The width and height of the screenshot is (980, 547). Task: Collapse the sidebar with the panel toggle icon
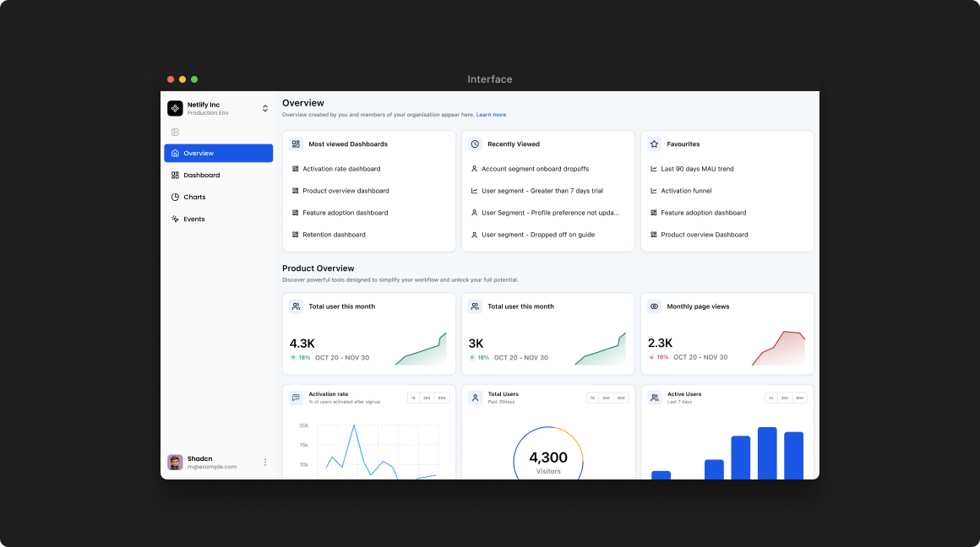[x=175, y=132]
